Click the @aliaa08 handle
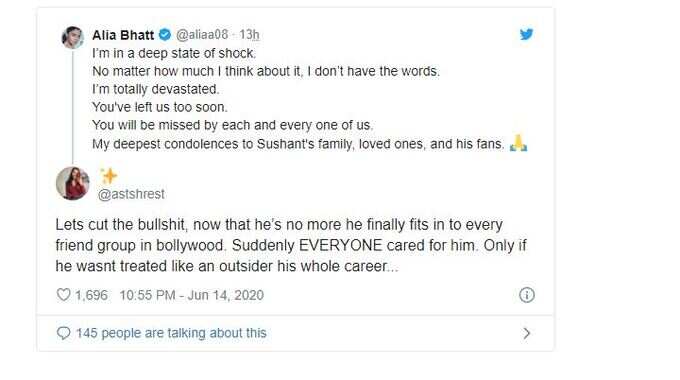The height and width of the screenshot is (380, 680). pos(202,35)
